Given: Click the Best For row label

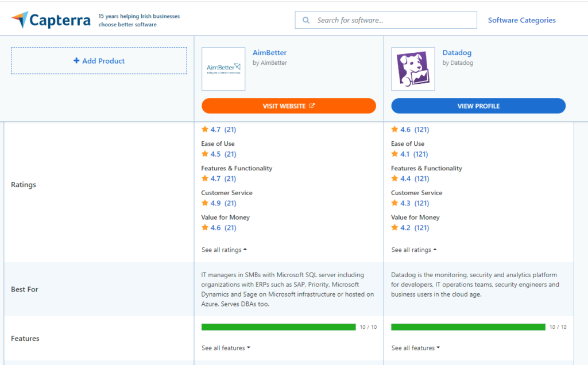Looking at the screenshot, I should [24, 289].
